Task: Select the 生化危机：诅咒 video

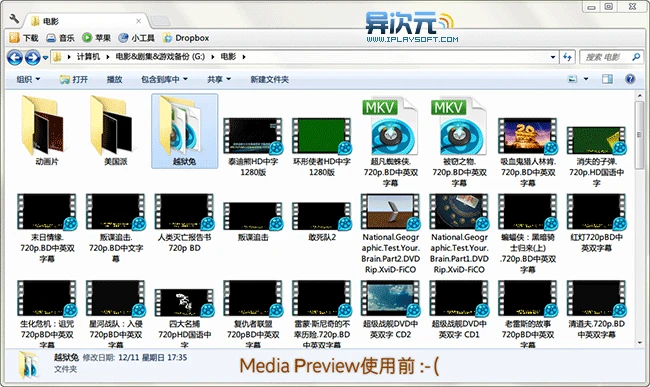Action: coord(47,314)
